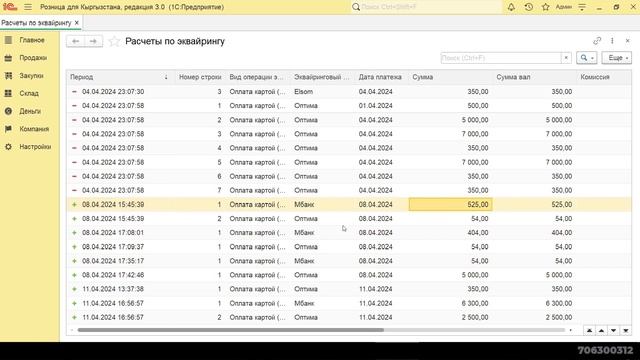Open favorites star in title bar
This screenshot has width=640, height=360.
[546, 7]
